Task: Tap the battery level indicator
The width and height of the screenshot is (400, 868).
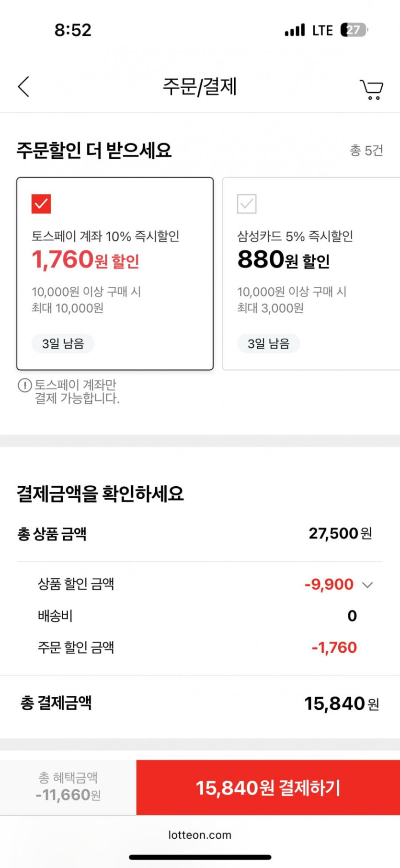Action: point(354,30)
